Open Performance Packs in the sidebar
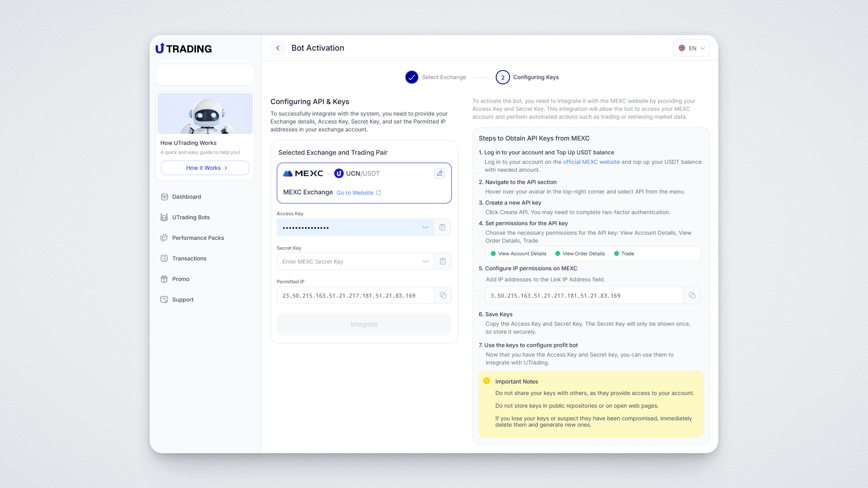 (198, 238)
